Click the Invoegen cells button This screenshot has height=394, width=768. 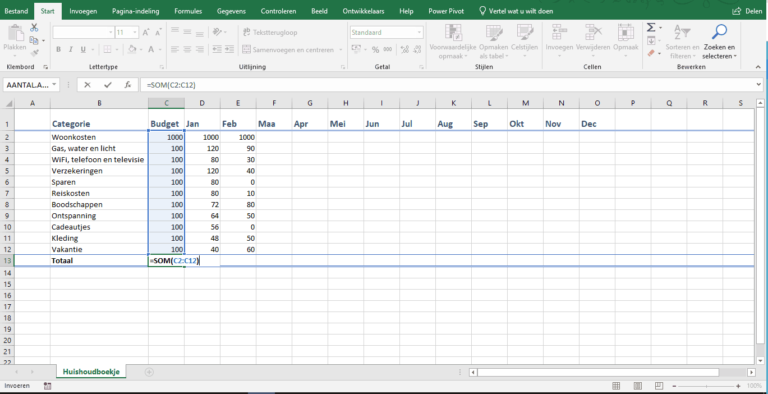559,42
